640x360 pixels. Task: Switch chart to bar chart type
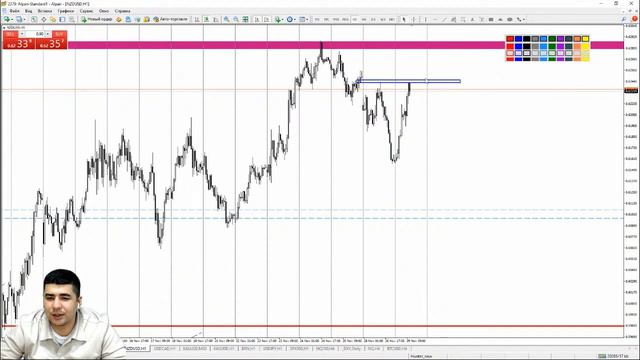(x=197, y=19)
